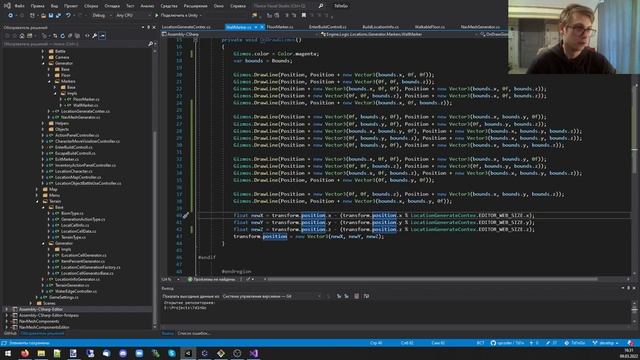Click the screwdriver quick actions icon at line 40

click(186, 216)
